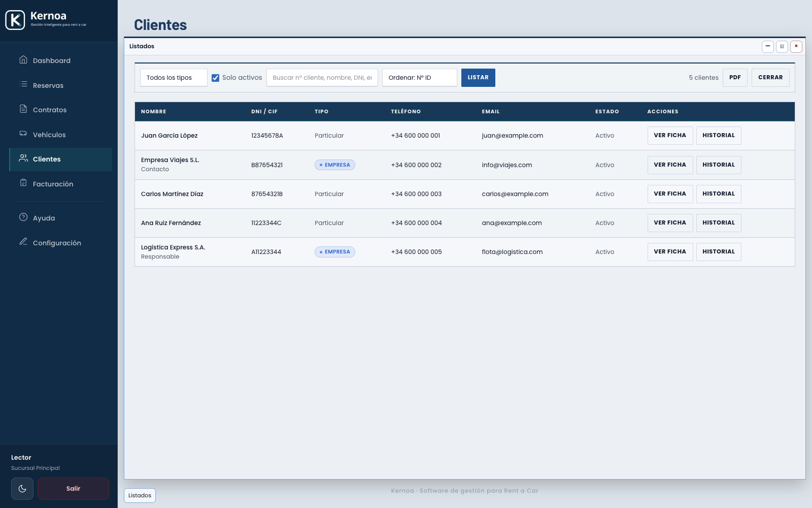Open the Ordenar: Nº ID dropdown
The height and width of the screenshot is (508, 812).
point(420,78)
